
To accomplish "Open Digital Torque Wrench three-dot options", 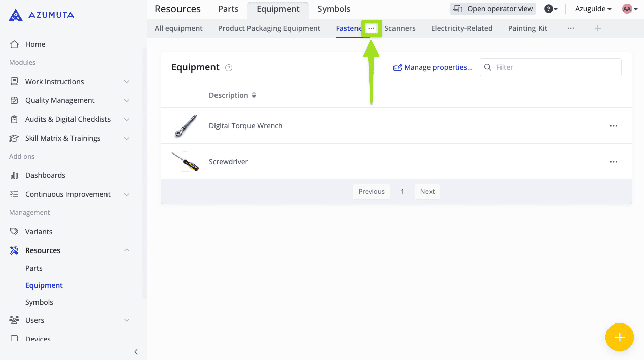I will click(x=613, y=126).
